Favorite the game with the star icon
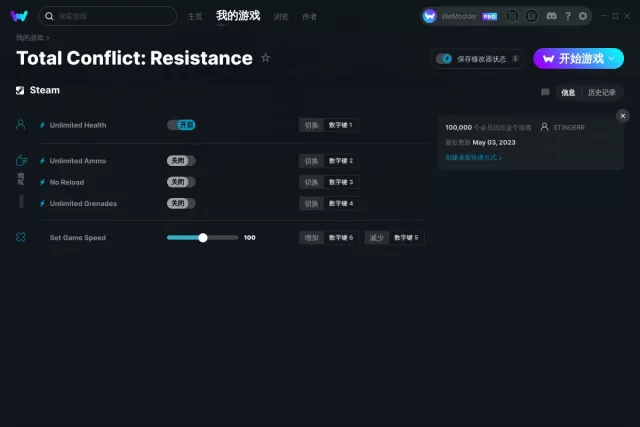This screenshot has height=427, width=640. click(x=265, y=58)
